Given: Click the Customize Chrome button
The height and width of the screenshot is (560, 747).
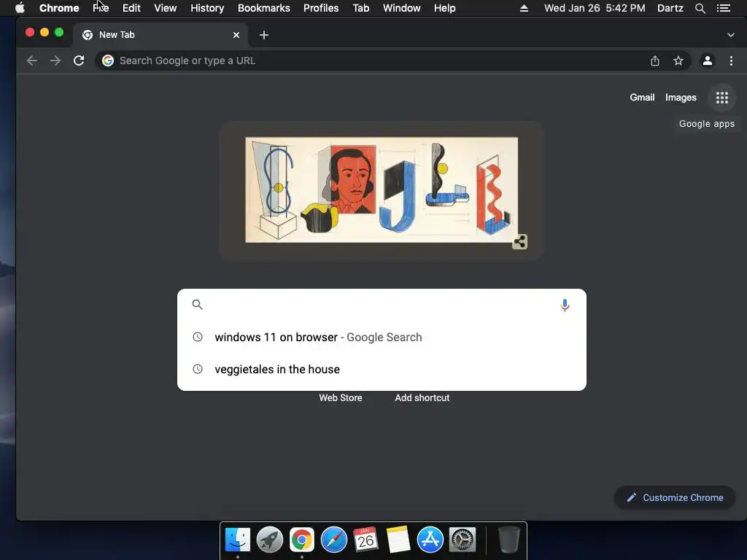Looking at the screenshot, I should (675, 497).
